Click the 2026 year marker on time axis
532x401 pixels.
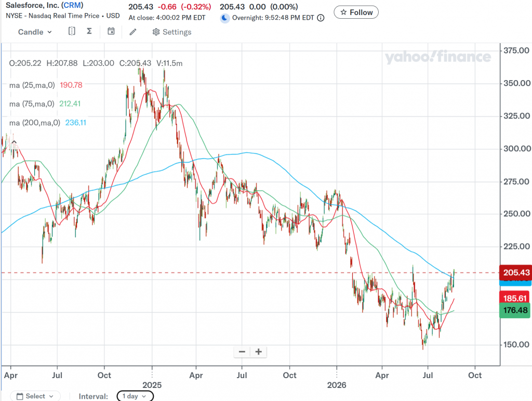[x=337, y=385]
